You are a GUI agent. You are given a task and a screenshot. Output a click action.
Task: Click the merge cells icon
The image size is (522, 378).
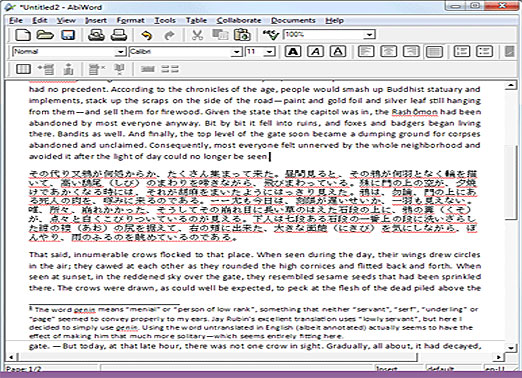pos(147,69)
